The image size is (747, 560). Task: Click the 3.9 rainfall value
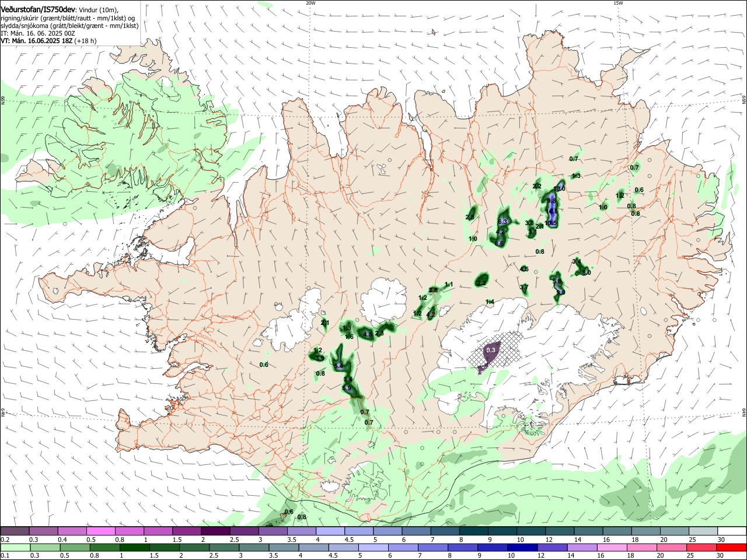click(320, 358)
